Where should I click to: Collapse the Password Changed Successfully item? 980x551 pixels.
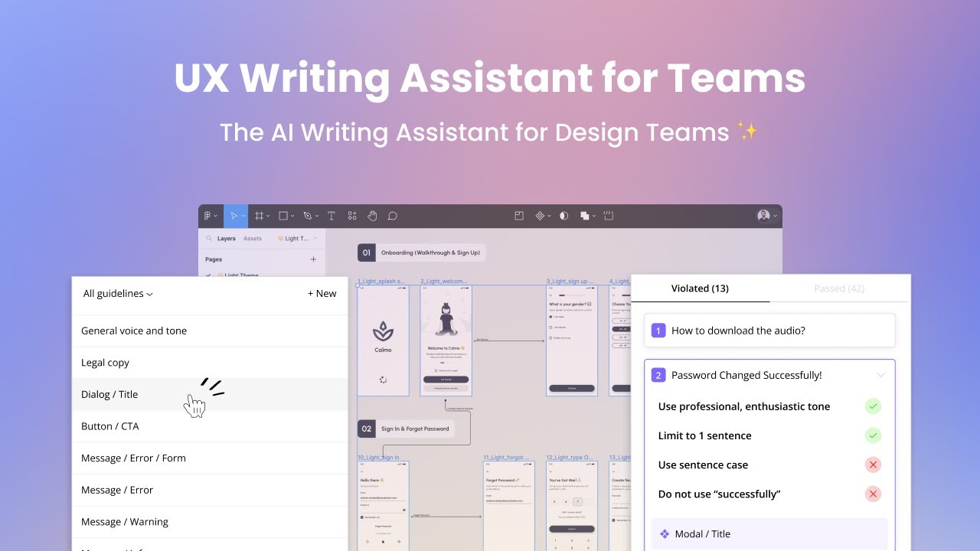click(880, 375)
